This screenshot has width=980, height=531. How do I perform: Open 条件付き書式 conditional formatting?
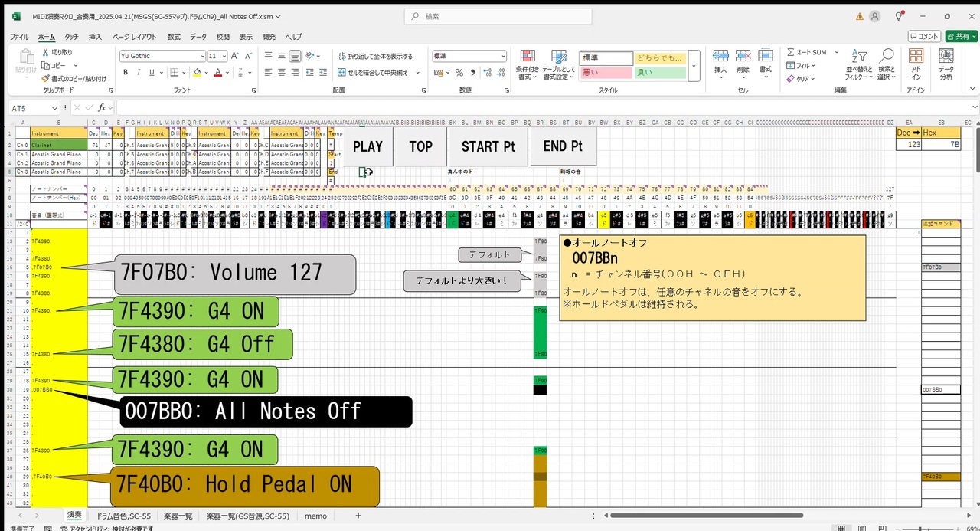click(x=528, y=64)
